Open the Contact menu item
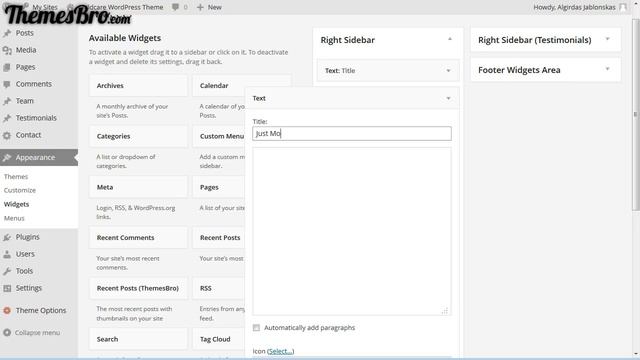This screenshot has height=360, width=640. 28,135
